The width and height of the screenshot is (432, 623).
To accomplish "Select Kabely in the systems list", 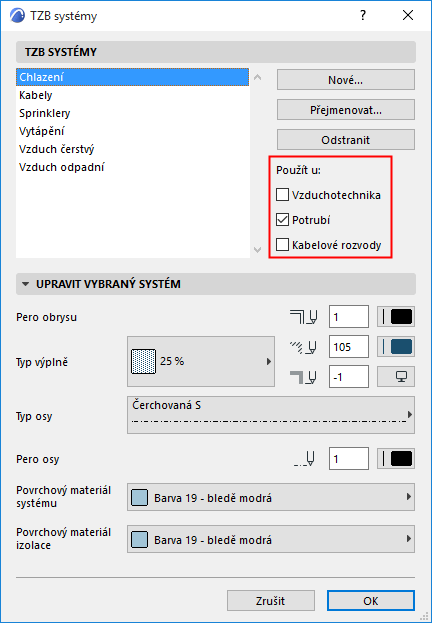I will [x=132, y=95].
